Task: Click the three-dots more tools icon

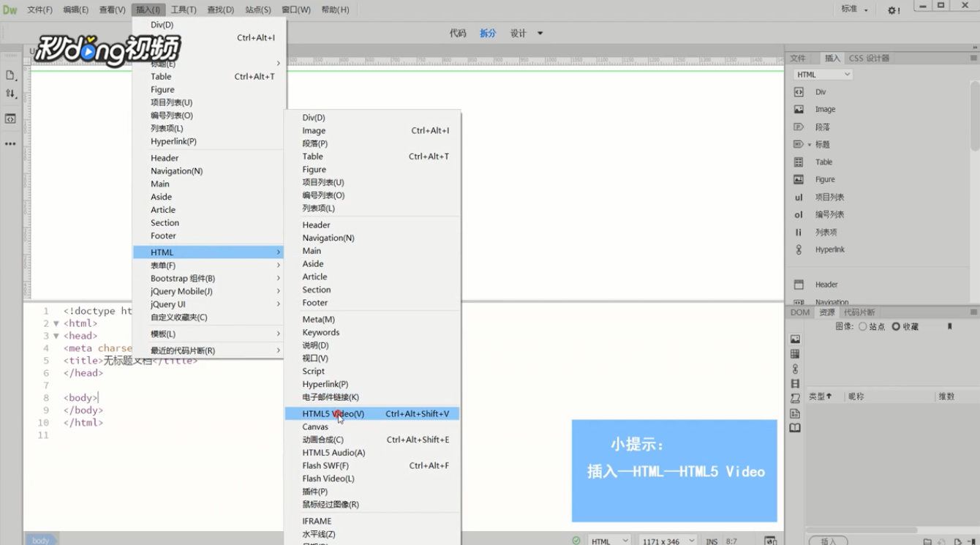Action: [10, 144]
